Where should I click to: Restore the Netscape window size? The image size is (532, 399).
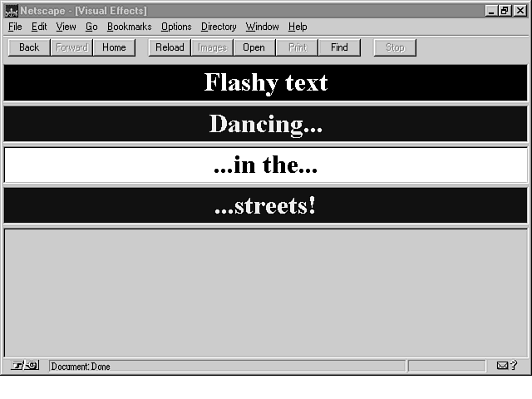[505, 11]
